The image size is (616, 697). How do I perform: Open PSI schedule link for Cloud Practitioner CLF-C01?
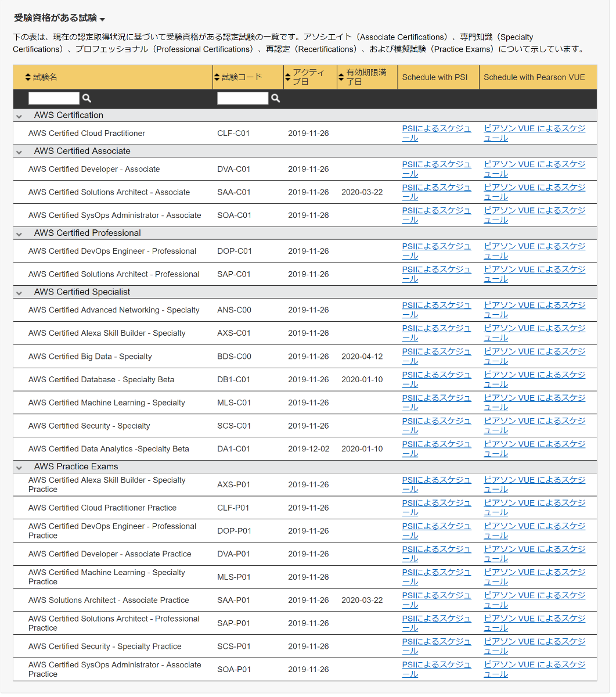point(437,133)
